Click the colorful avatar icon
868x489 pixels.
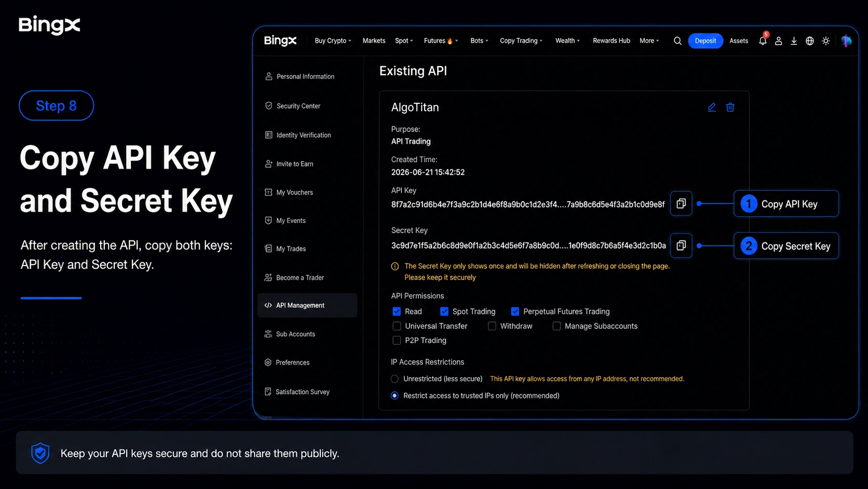coord(847,41)
